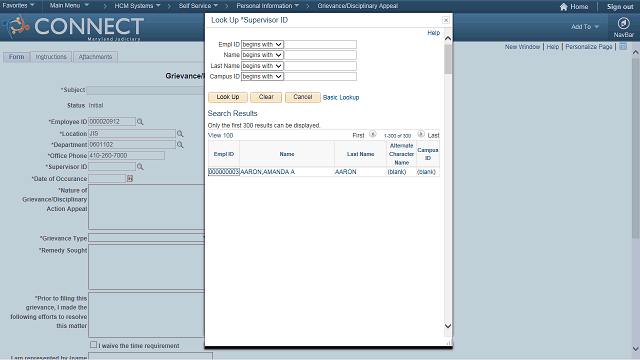Click the Cancel button
Screen dimensions: 640x360
tap(302, 97)
